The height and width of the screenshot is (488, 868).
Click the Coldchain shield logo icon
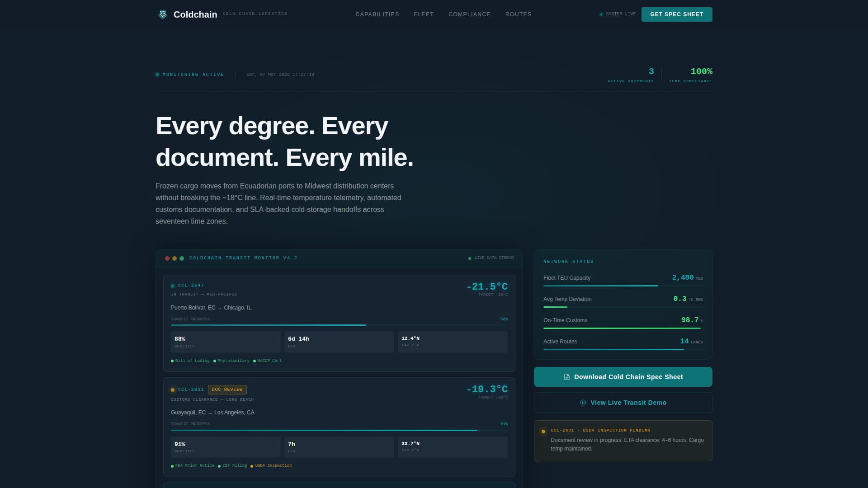point(163,14)
